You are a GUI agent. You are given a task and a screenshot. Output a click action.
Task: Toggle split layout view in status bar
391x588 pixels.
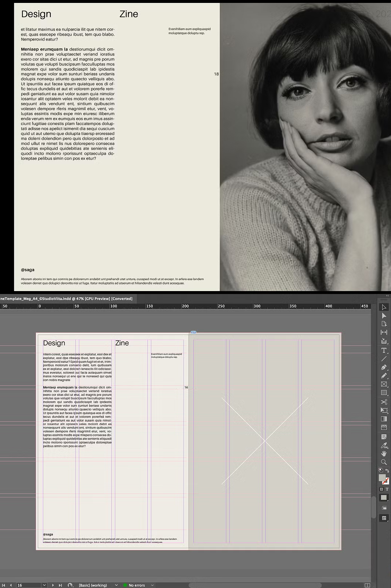[x=367, y=585]
